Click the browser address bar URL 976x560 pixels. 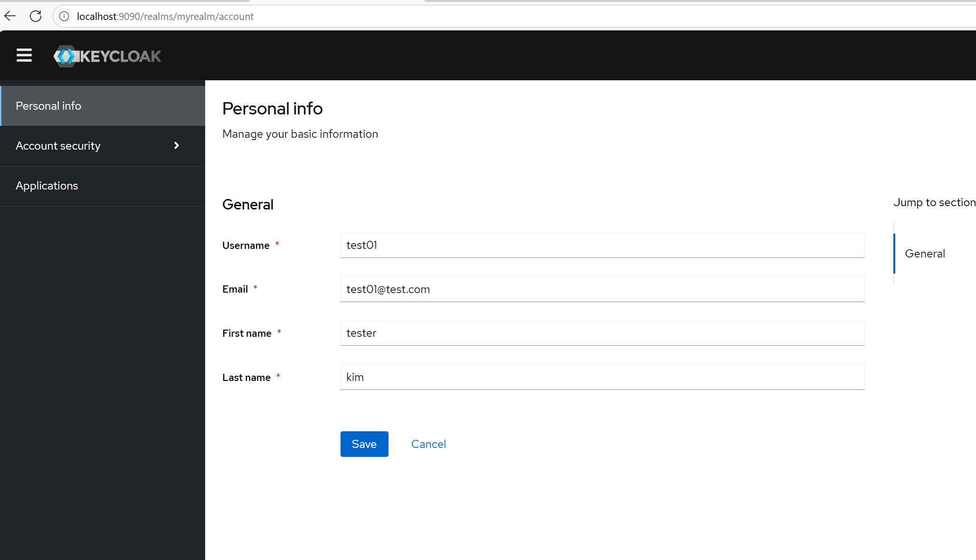point(165,17)
